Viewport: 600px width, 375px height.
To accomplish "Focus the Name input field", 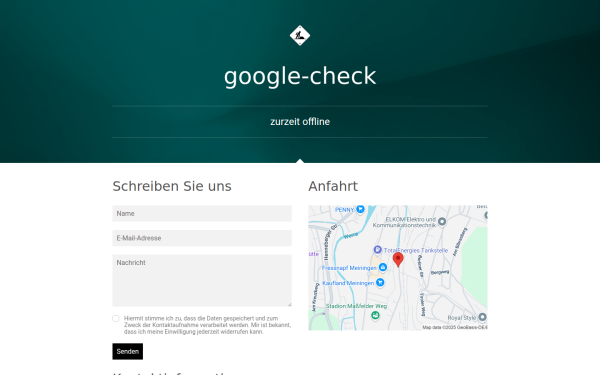I will click(202, 214).
